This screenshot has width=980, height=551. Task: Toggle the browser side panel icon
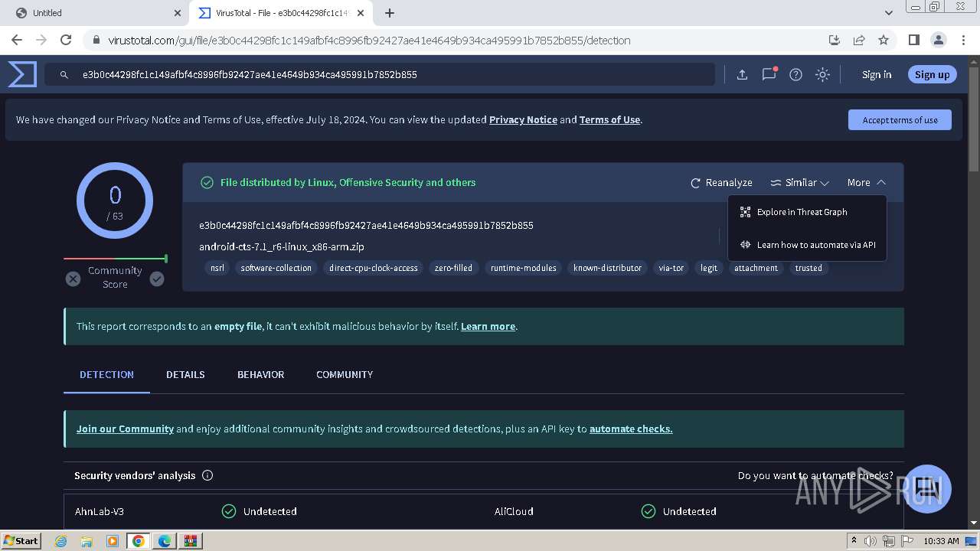(x=913, y=40)
